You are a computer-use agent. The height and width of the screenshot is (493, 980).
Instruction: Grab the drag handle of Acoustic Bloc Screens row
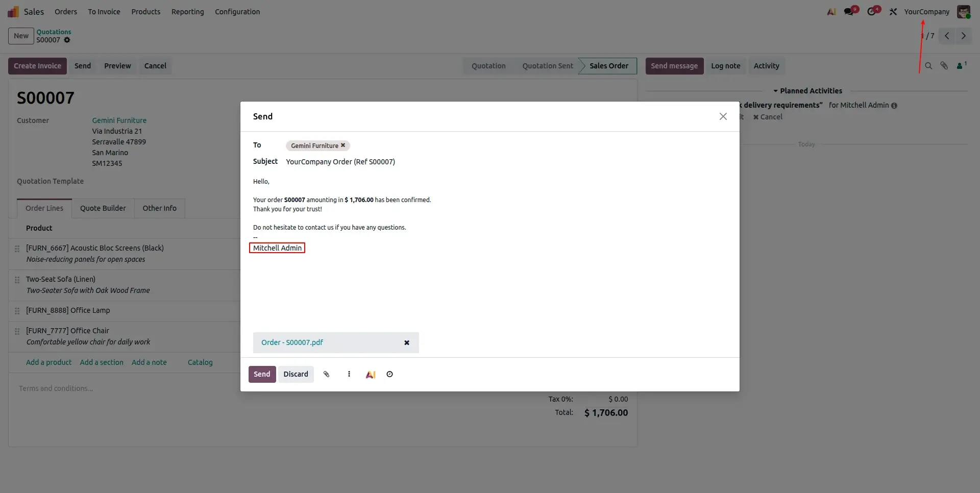(17, 249)
